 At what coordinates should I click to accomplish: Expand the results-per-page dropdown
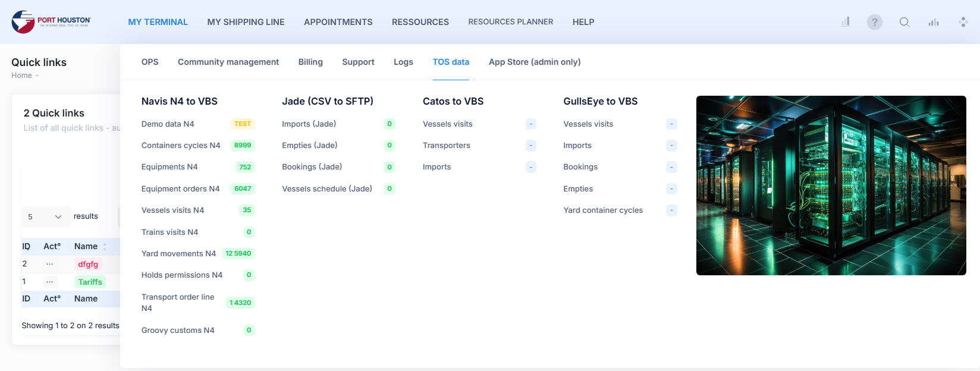pyautogui.click(x=45, y=217)
